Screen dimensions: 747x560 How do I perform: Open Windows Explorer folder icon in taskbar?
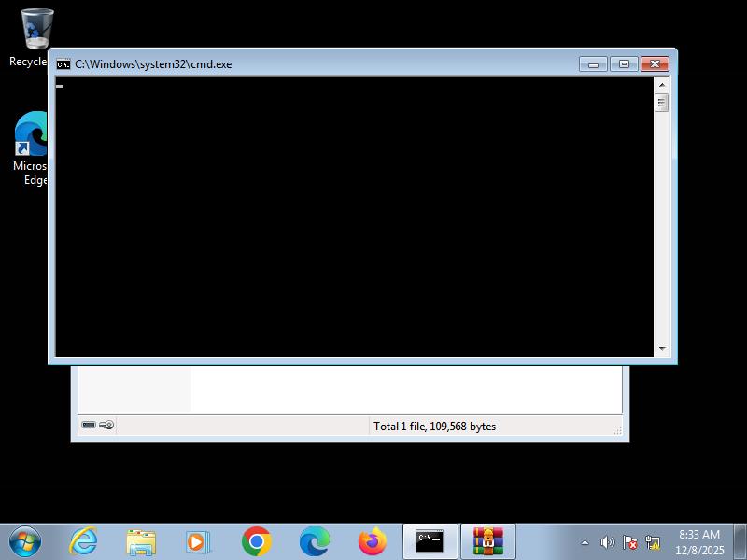141,541
